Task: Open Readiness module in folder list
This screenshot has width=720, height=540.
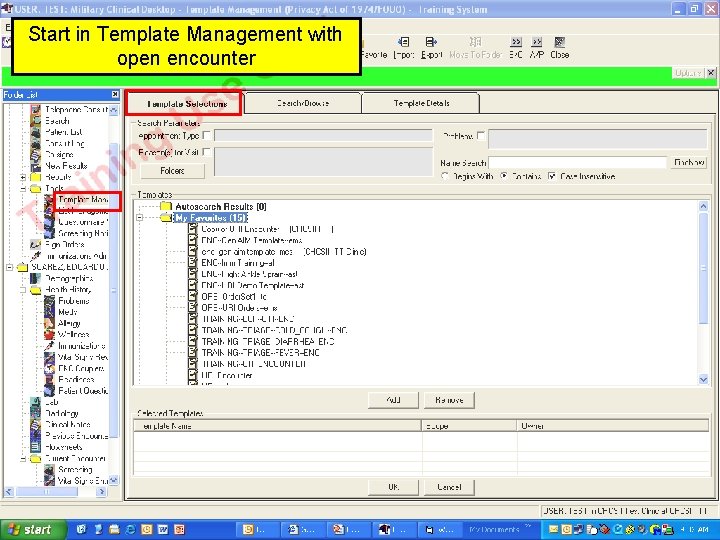Action: point(76,380)
